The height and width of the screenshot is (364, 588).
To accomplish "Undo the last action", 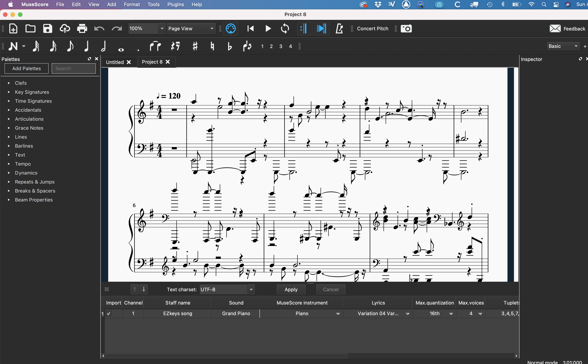I will pyautogui.click(x=99, y=29).
